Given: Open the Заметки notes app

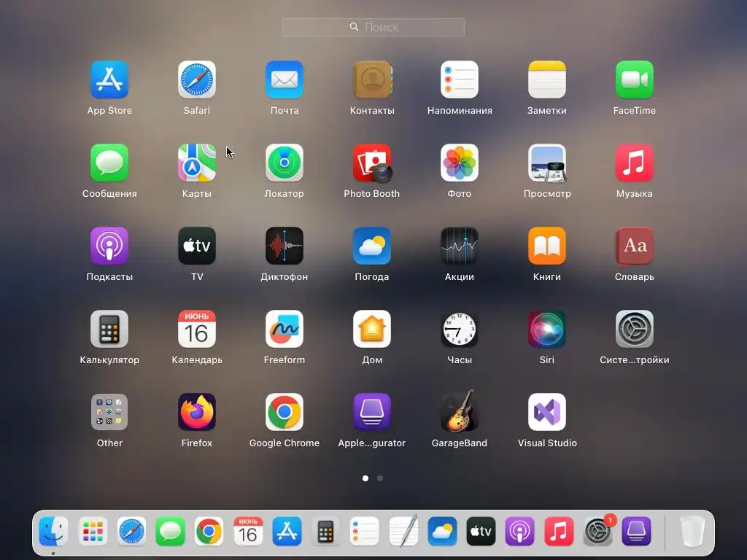Looking at the screenshot, I should 547,79.
